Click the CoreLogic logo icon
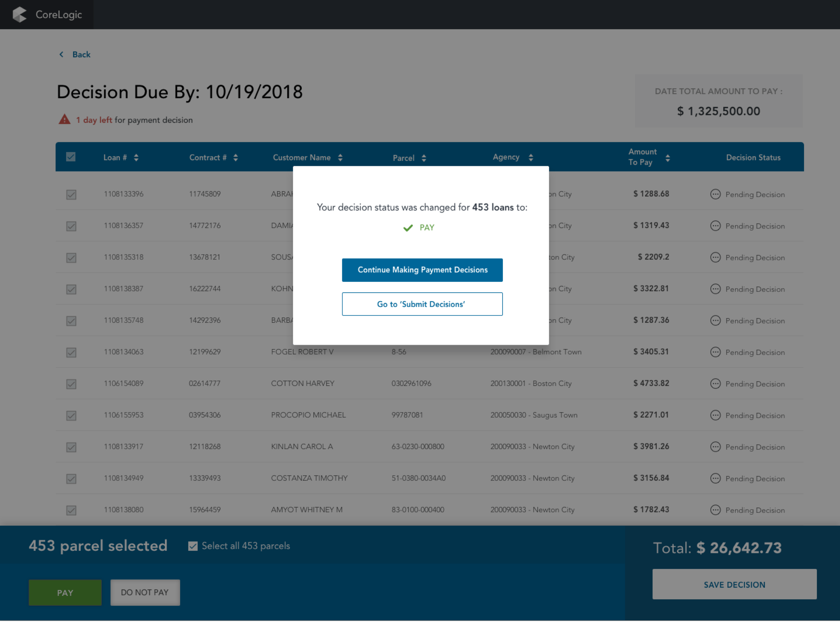This screenshot has height=622, width=840. 20,15
